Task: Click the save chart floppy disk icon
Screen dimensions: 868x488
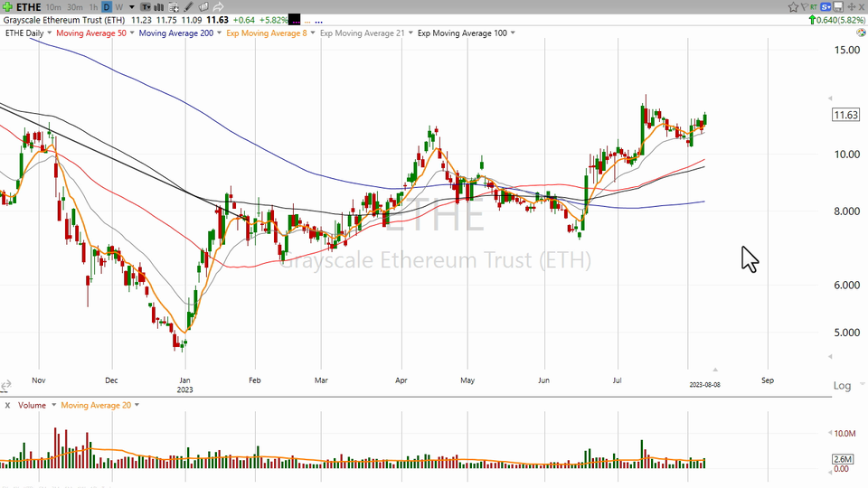Action: pos(838,6)
